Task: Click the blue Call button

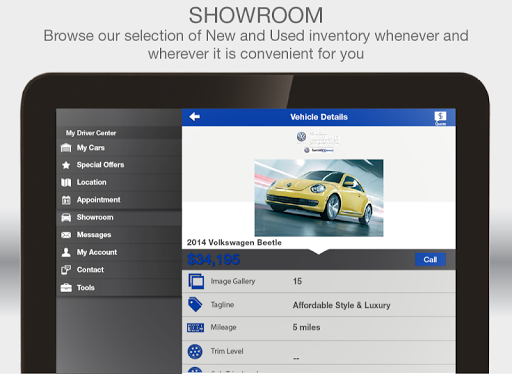Action: (430, 260)
